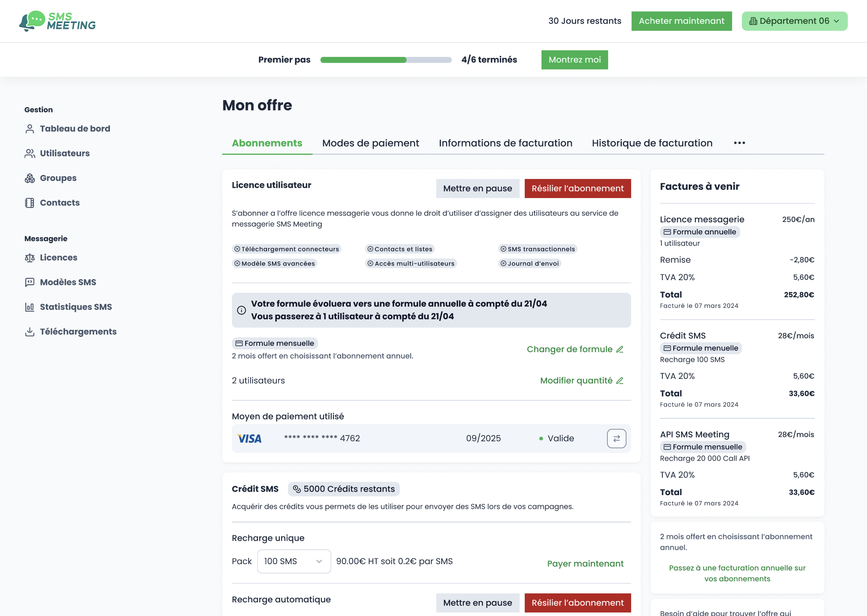This screenshot has height=616, width=867.
Task: Click the '30 Jours restants' text
Action: 585,21
